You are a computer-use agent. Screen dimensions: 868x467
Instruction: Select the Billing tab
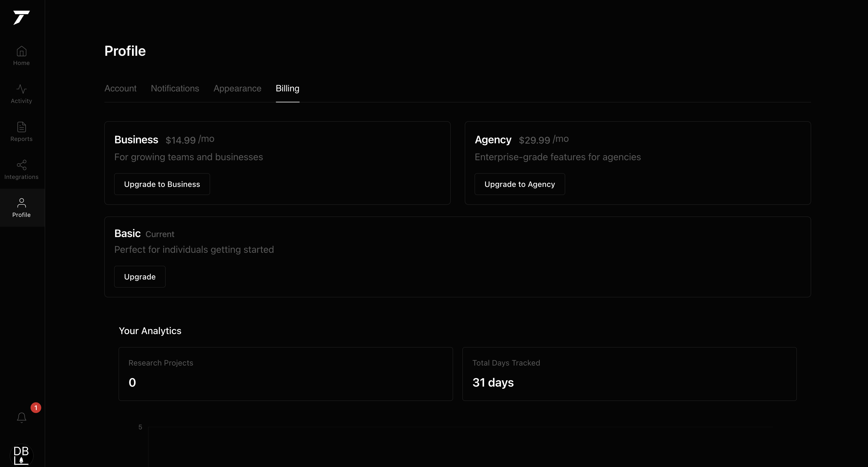[x=287, y=88]
